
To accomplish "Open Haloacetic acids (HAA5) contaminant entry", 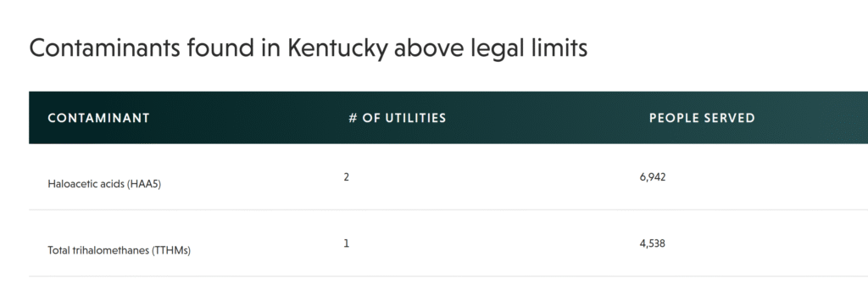I will (104, 185).
